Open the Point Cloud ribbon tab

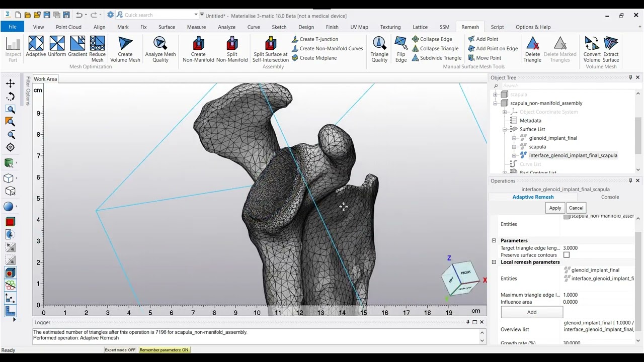coord(68,27)
